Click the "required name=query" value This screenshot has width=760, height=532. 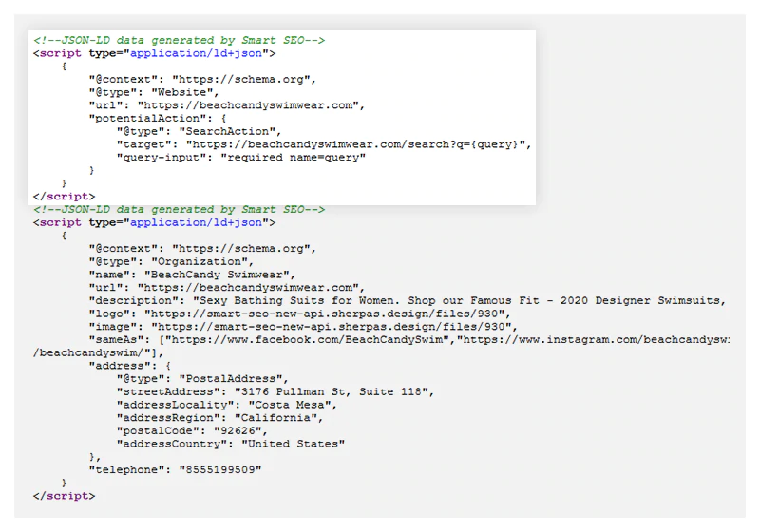294,158
